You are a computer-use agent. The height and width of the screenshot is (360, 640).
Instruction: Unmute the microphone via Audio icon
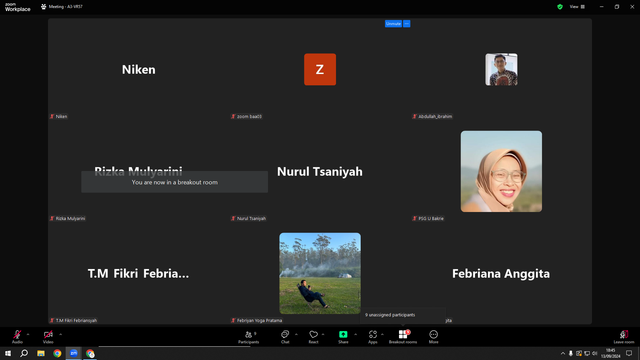17,336
